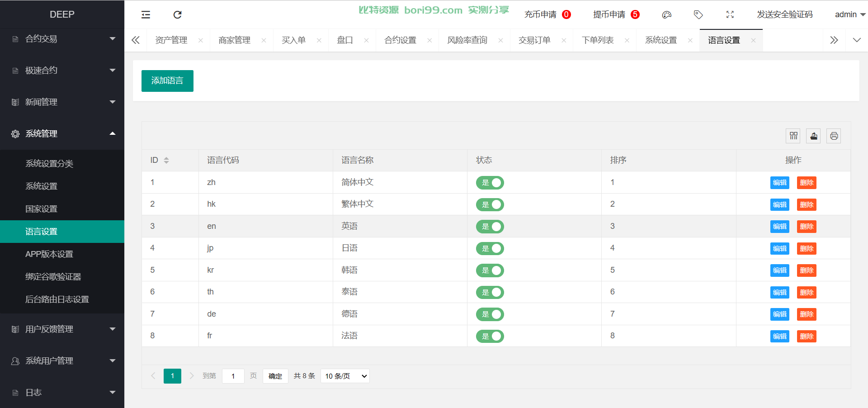Go to the next page arrow in pagination

192,376
